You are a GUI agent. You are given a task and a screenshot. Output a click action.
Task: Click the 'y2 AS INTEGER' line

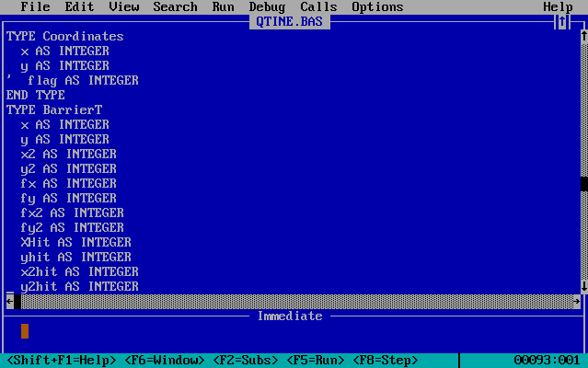pyautogui.click(x=69, y=168)
